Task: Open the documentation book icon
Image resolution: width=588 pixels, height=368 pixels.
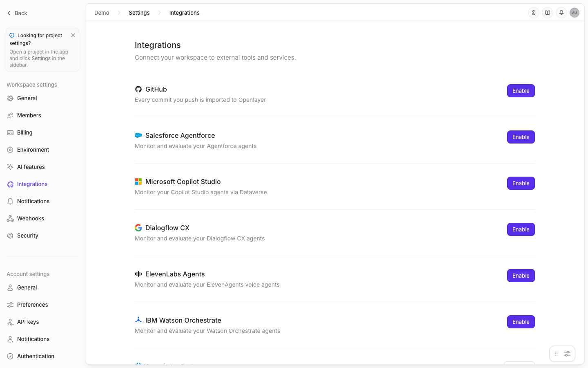Action: [x=548, y=13]
